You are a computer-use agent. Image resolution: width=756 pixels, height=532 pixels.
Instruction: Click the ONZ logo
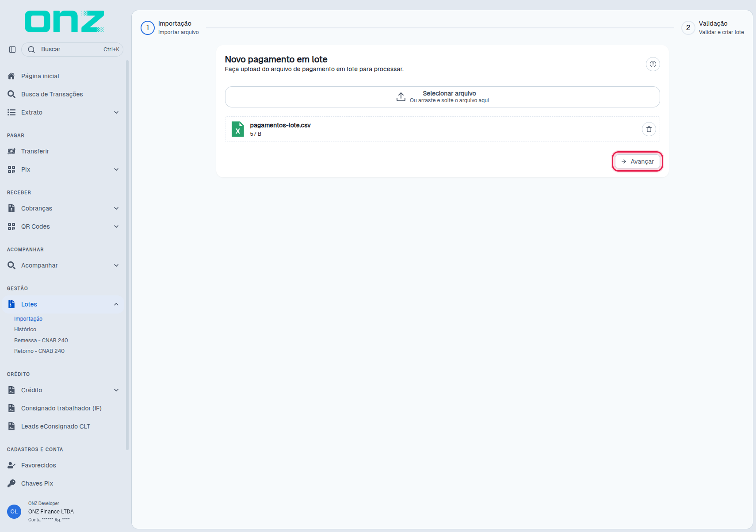[65, 22]
